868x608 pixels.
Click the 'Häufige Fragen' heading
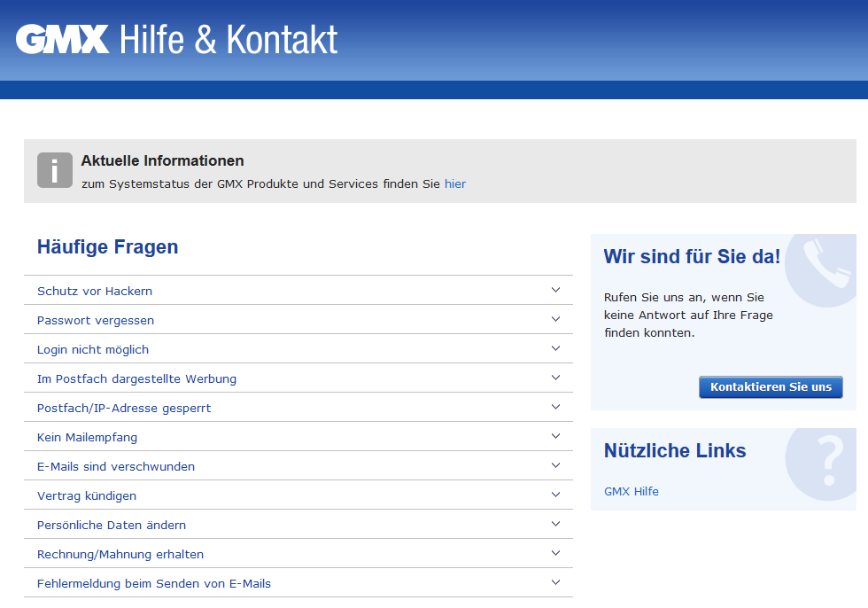pyautogui.click(x=107, y=247)
